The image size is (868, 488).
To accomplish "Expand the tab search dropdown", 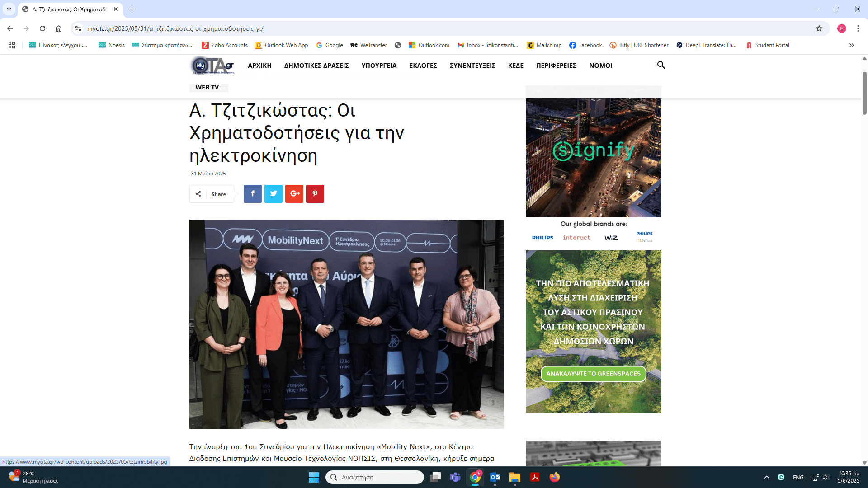I will pos(9,9).
